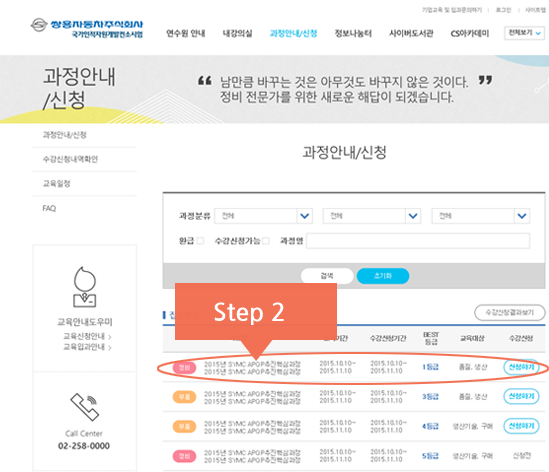Click the blue 초기화 reset button

click(x=383, y=276)
